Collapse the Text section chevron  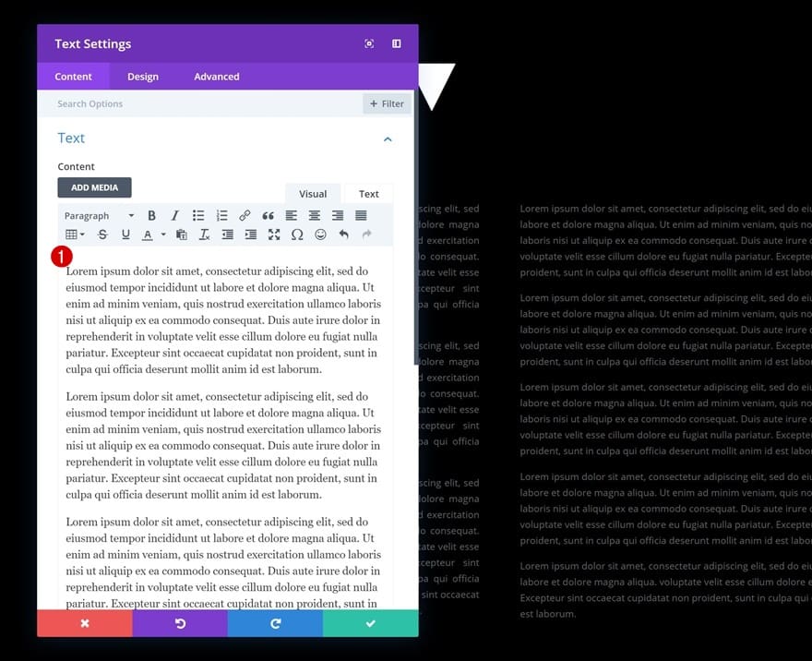point(388,138)
